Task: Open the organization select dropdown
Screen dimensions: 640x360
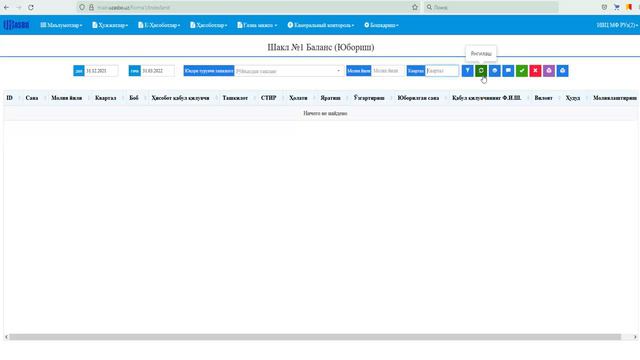Action: point(289,71)
